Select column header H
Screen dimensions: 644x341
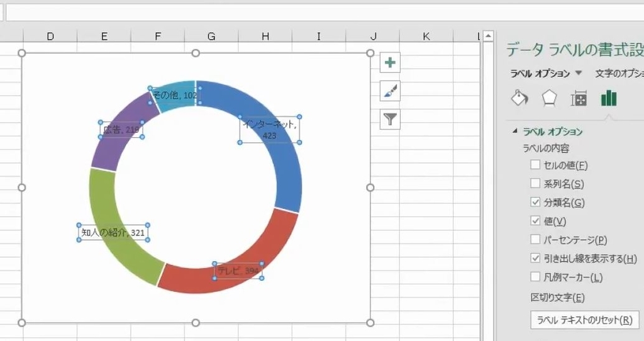coord(265,36)
